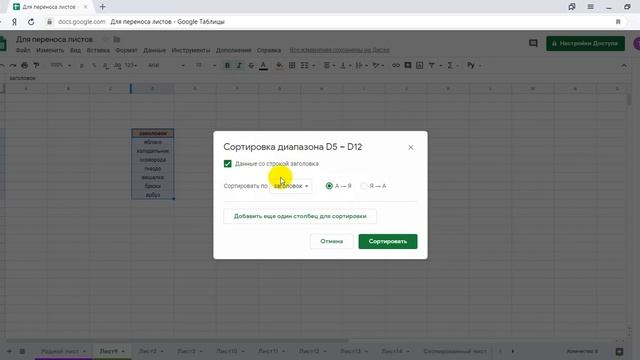Open the font size dropdown
The height and width of the screenshot is (360, 640).
pos(205,65)
